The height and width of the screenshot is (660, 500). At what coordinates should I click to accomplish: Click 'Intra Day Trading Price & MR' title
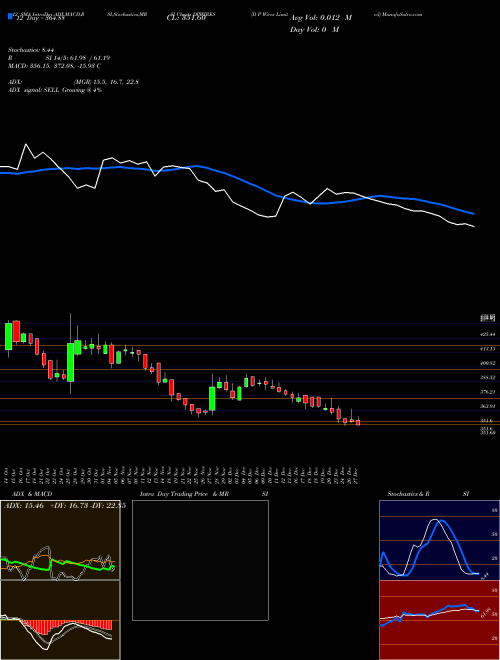(184, 494)
